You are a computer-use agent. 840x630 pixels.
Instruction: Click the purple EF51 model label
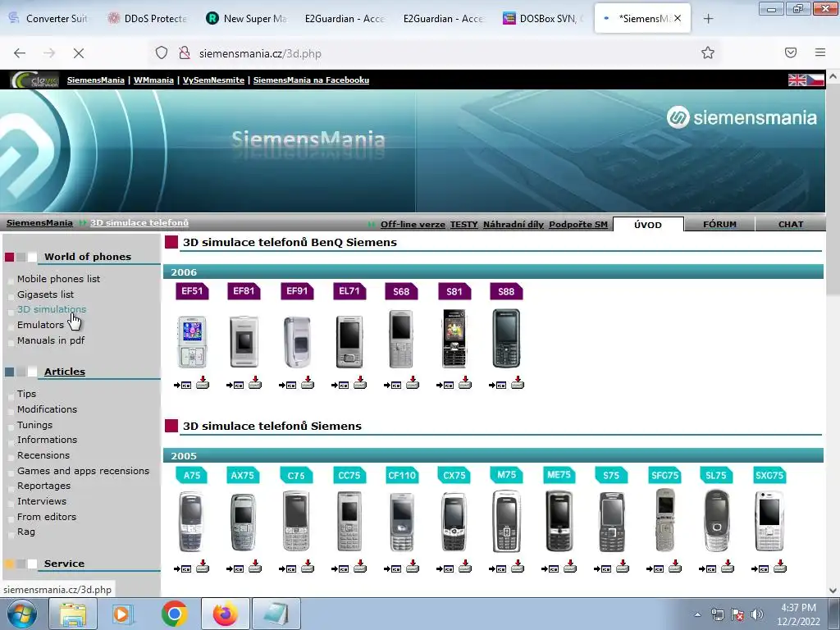pyautogui.click(x=192, y=291)
